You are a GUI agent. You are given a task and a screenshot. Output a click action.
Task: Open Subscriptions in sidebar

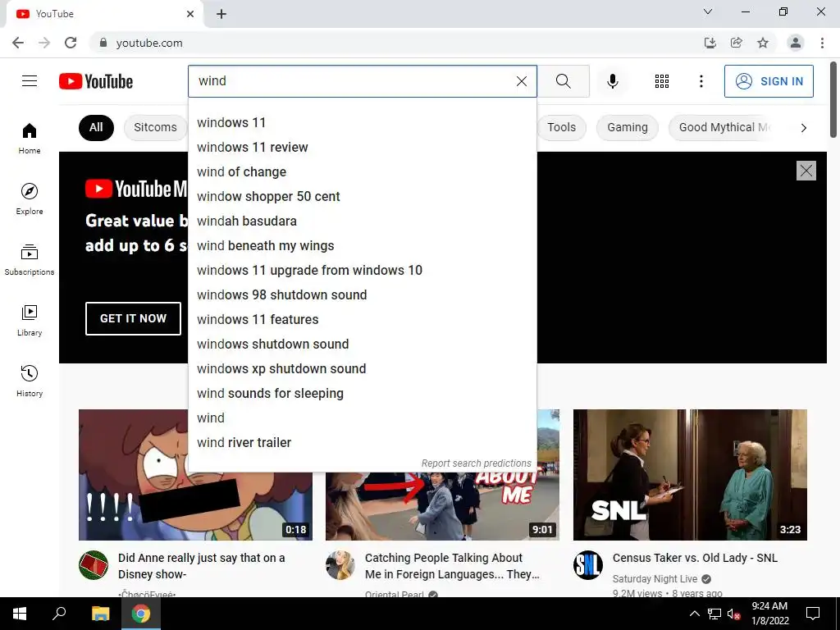point(30,259)
